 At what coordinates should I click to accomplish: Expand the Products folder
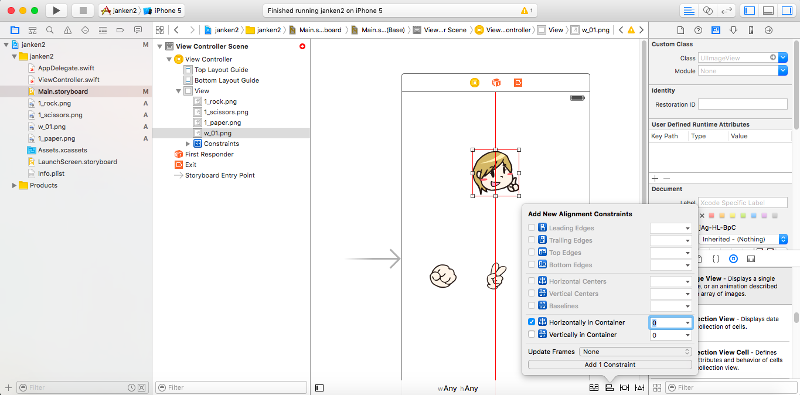pos(14,186)
